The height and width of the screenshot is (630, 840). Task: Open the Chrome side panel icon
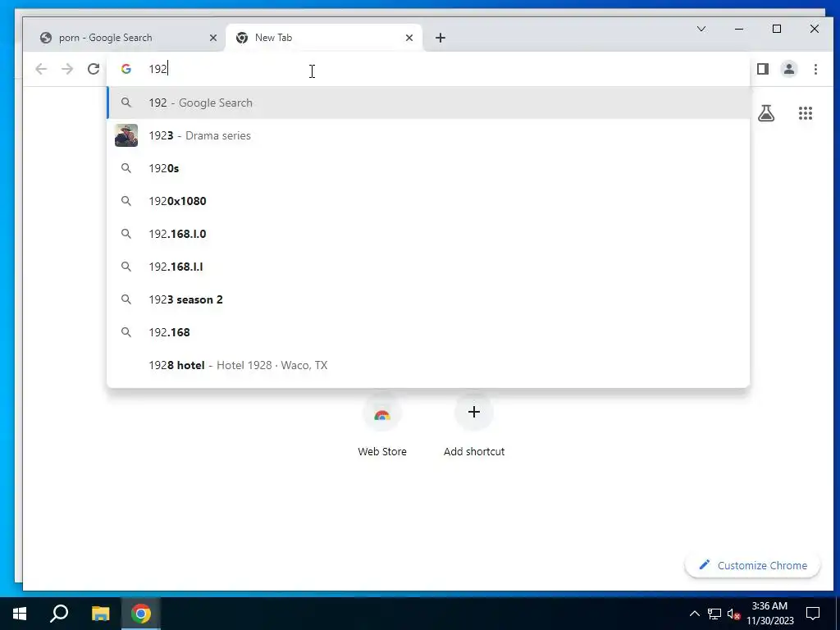point(763,69)
